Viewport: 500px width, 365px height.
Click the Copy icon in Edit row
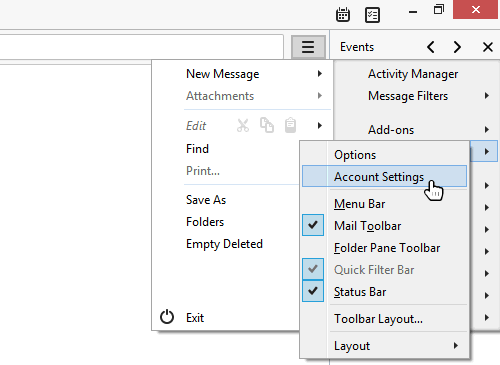267,125
